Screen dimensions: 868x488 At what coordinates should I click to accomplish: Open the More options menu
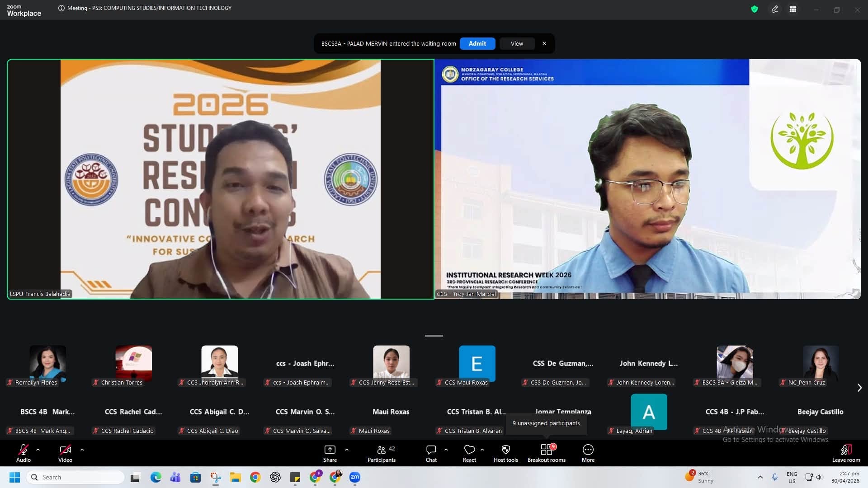588,453
